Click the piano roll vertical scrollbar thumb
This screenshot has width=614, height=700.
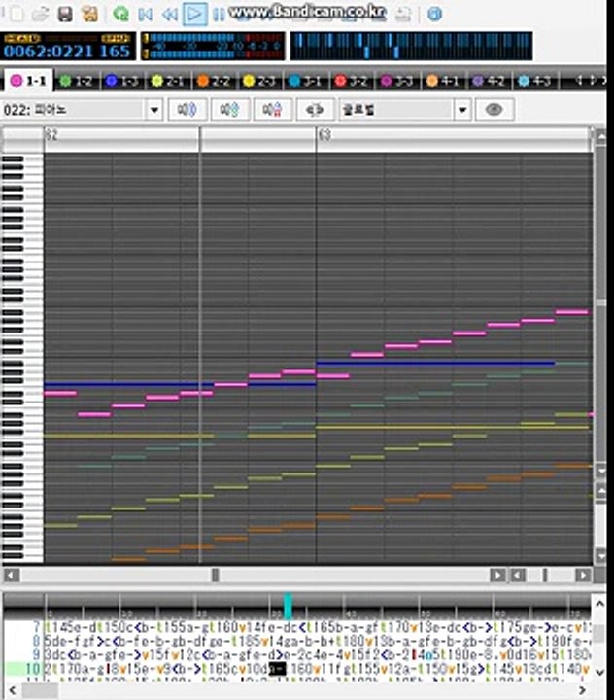(x=601, y=303)
